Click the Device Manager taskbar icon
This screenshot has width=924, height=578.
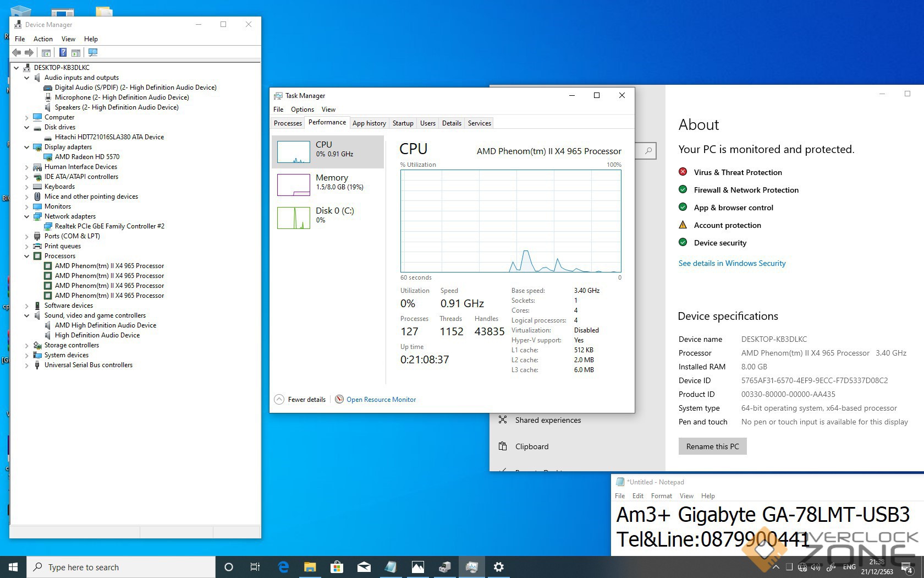coord(445,567)
